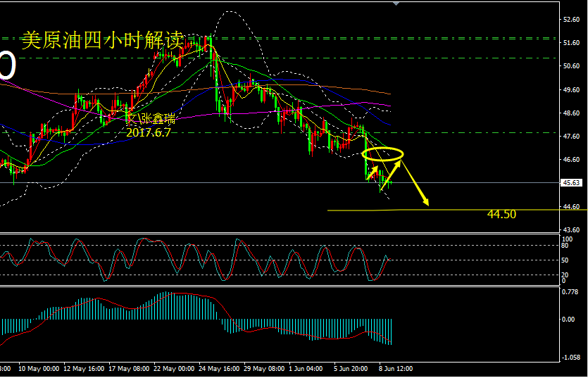Click the 2017.6.7 date annotation
Image resolution: width=588 pixels, height=378 pixels.
click(x=149, y=131)
